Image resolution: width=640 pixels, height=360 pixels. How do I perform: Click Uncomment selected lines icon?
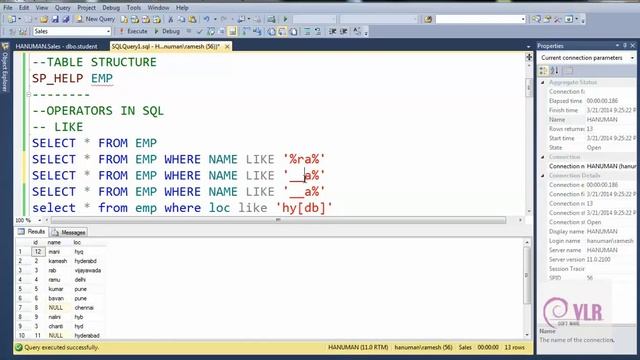click(318, 31)
